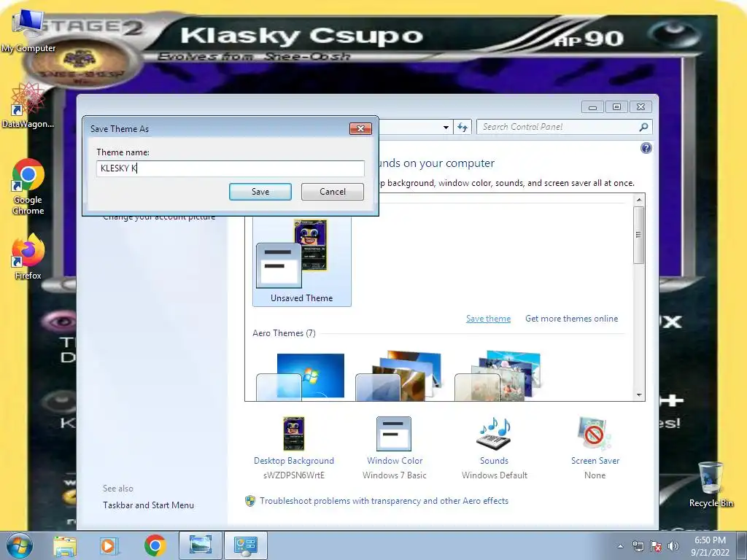The width and height of the screenshot is (747, 560).
Task: Open Sounds settings icon
Action: coord(494,433)
